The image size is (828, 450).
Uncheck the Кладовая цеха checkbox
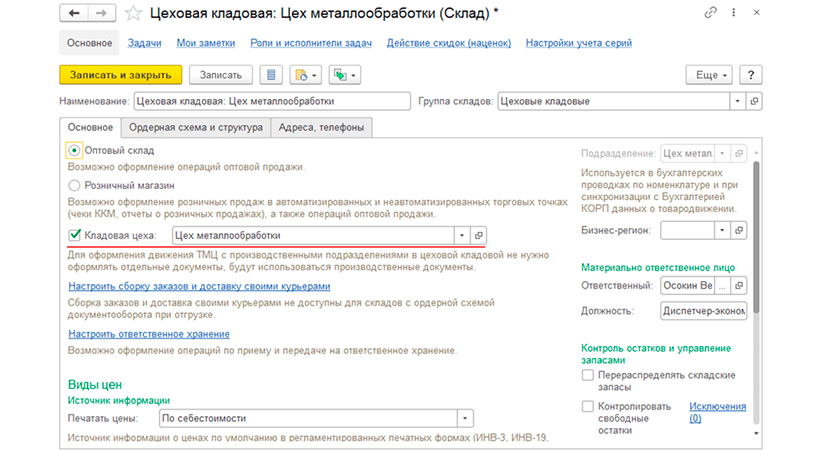point(74,235)
